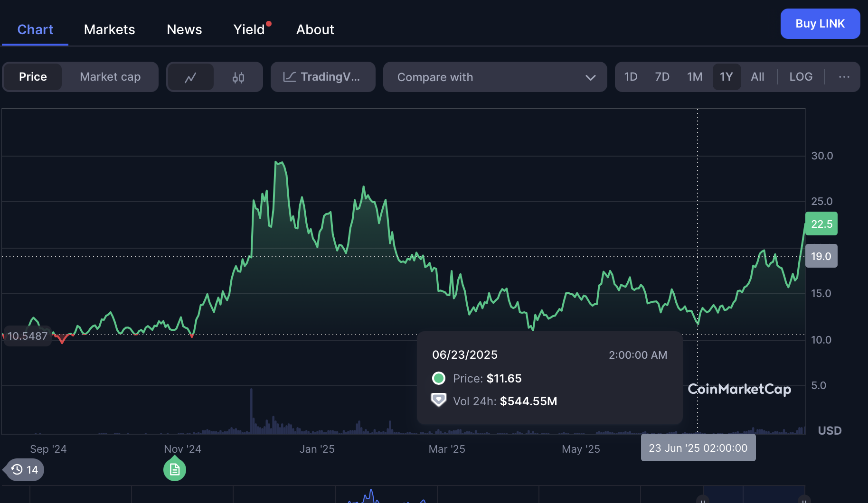Switch to the Chart tab
Screen dimensions: 868x503
coord(35,29)
